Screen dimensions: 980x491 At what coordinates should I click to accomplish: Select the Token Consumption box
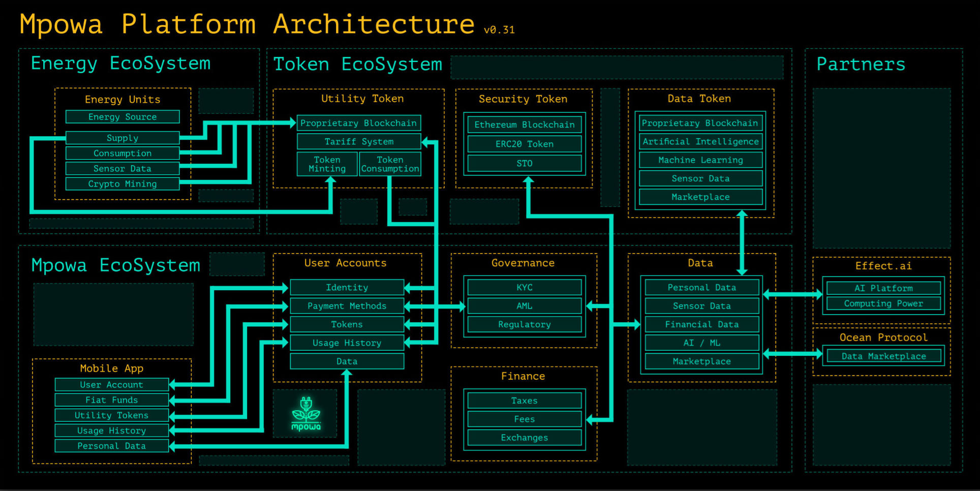click(390, 164)
